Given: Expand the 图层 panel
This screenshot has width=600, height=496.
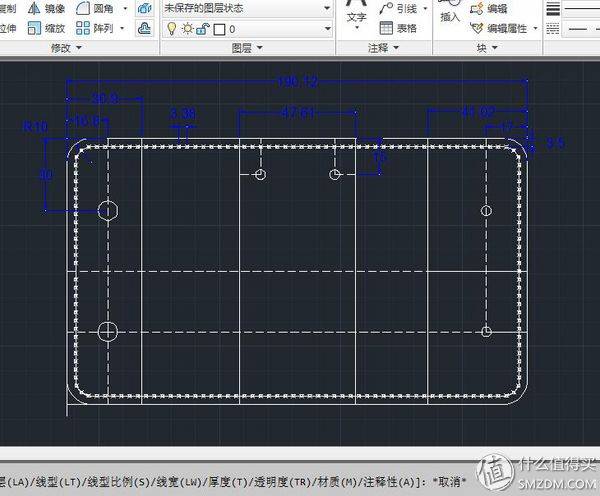Looking at the screenshot, I should [247, 48].
